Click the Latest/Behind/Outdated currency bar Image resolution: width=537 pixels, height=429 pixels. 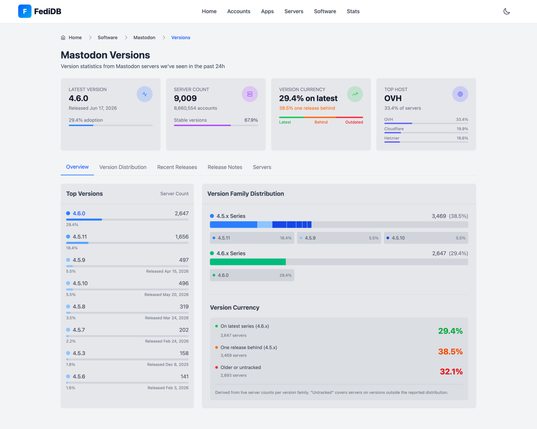321,117
